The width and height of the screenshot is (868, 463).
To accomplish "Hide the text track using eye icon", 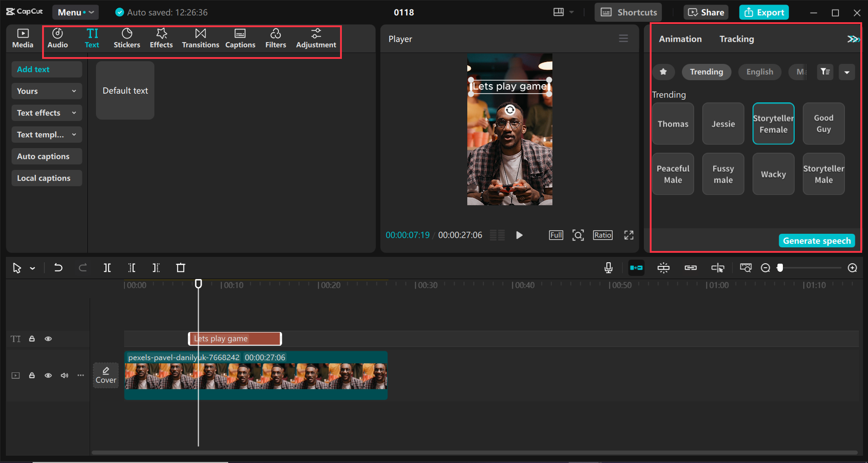I will [x=48, y=339].
